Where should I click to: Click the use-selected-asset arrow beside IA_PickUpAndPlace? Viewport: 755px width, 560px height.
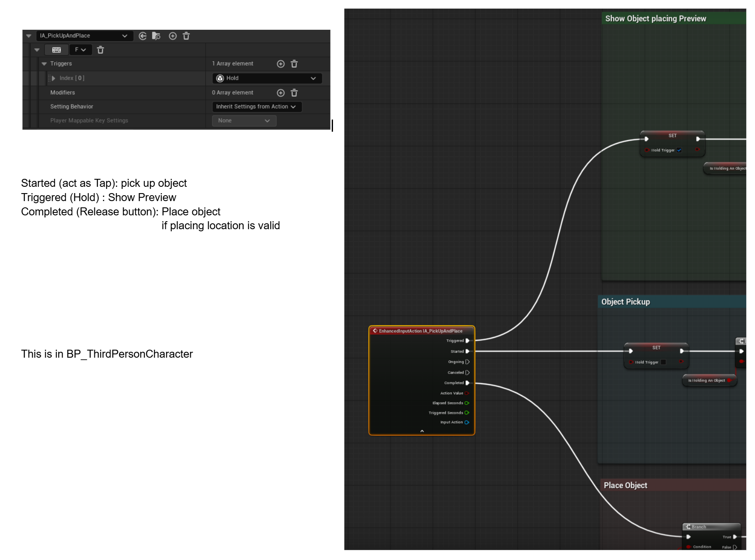[143, 36]
